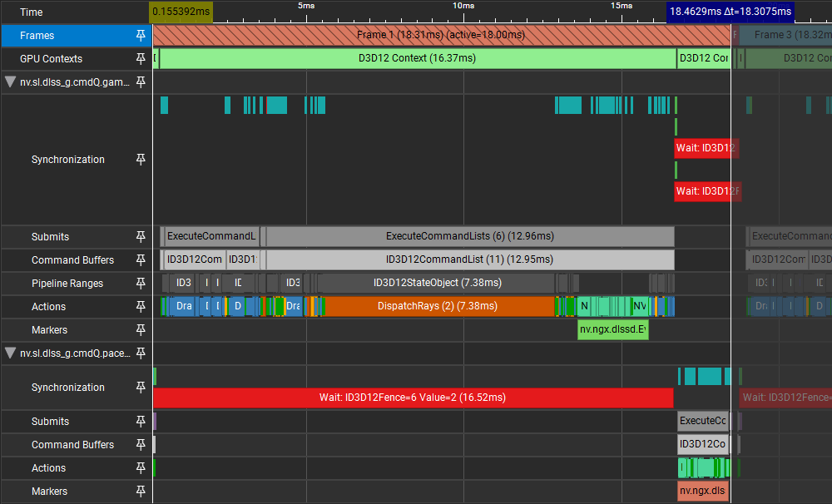Toggle pin on Actions row under cmdQ.pace queue
This screenshot has width=832, height=504.
(x=141, y=468)
